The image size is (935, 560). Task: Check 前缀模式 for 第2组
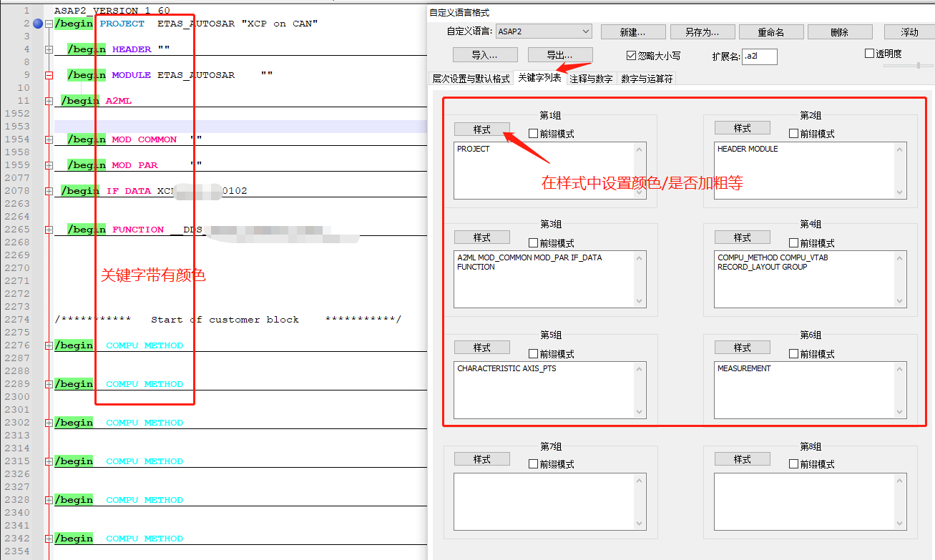(794, 133)
